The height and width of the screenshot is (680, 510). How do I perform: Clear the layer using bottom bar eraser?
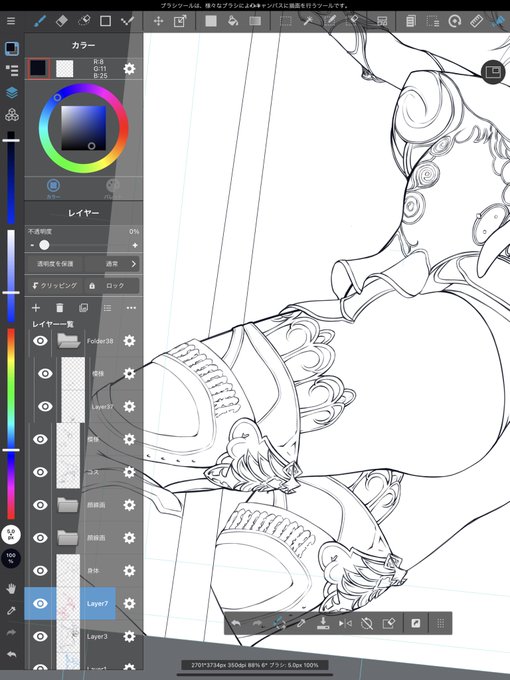389,623
